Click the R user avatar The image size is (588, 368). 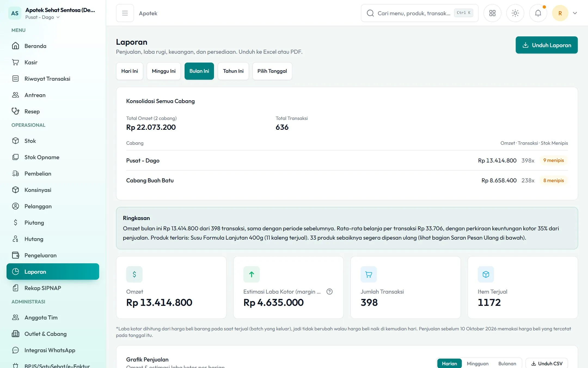coord(560,13)
